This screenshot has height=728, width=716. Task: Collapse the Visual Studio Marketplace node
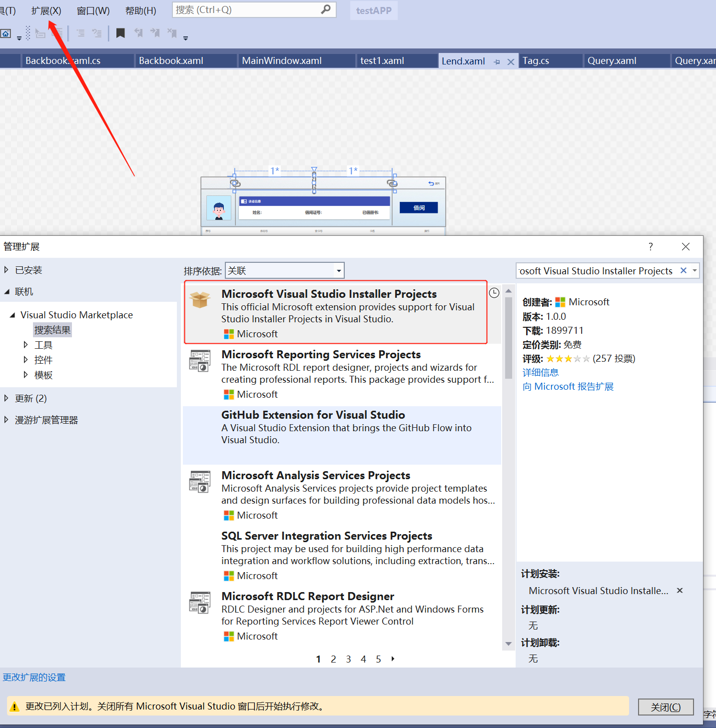point(12,315)
